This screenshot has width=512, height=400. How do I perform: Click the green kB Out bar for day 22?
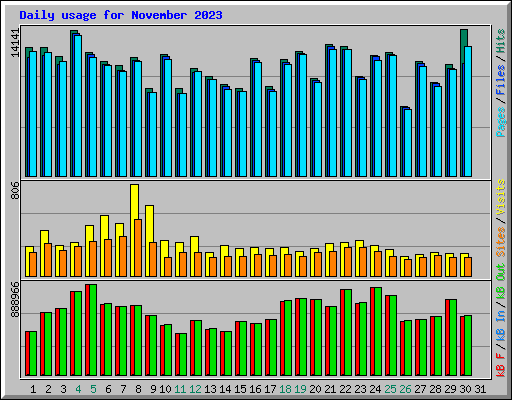point(348,332)
